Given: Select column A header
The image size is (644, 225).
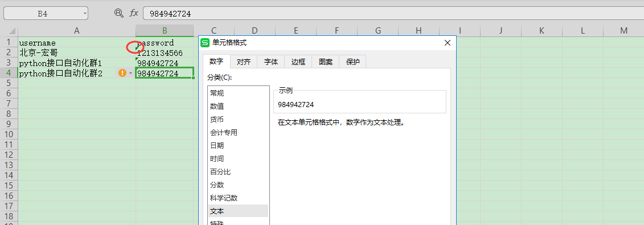Looking at the screenshot, I should coord(77,31).
